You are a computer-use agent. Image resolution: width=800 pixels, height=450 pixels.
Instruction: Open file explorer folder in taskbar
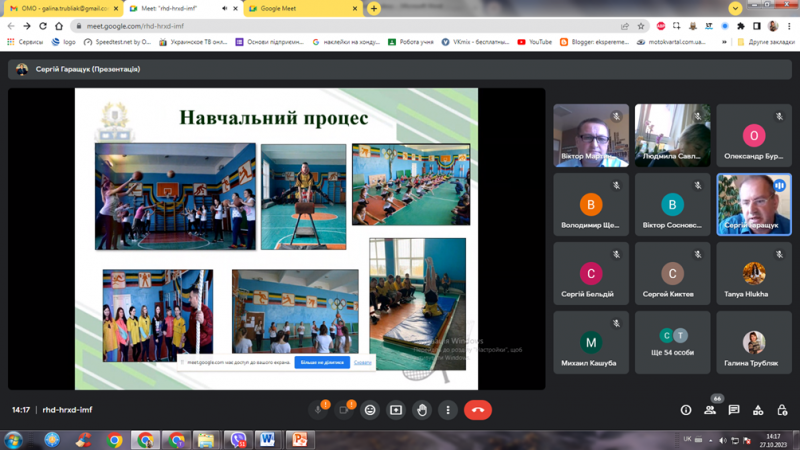coord(206,440)
